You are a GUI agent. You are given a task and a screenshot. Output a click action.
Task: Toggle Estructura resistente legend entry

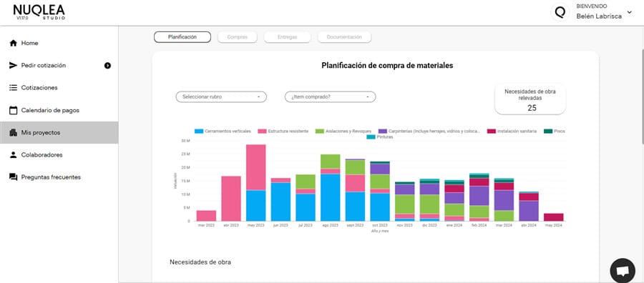tap(283, 131)
